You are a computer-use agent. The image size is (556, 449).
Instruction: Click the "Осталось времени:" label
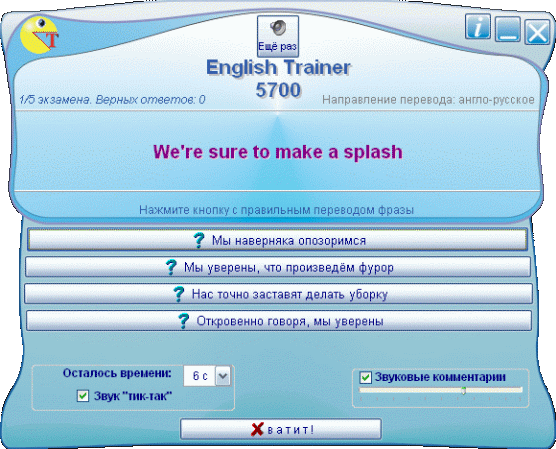pyautogui.click(x=117, y=373)
